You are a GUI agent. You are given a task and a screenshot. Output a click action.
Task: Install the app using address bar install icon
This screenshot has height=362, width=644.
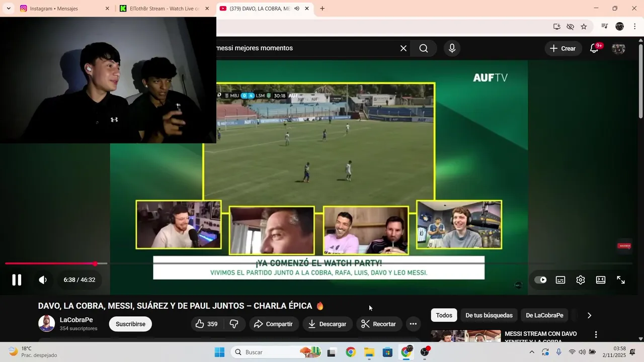pyautogui.click(x=556, y=27)
